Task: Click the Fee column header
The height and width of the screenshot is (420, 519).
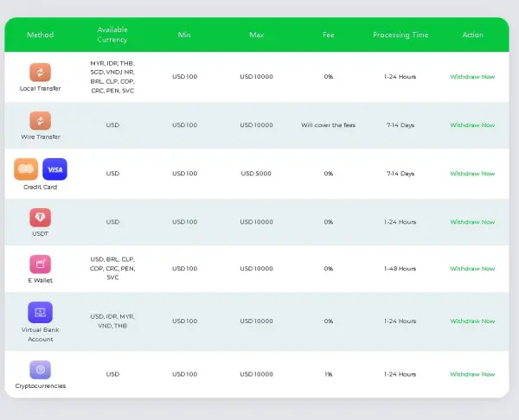Action: tap(329, 35)
